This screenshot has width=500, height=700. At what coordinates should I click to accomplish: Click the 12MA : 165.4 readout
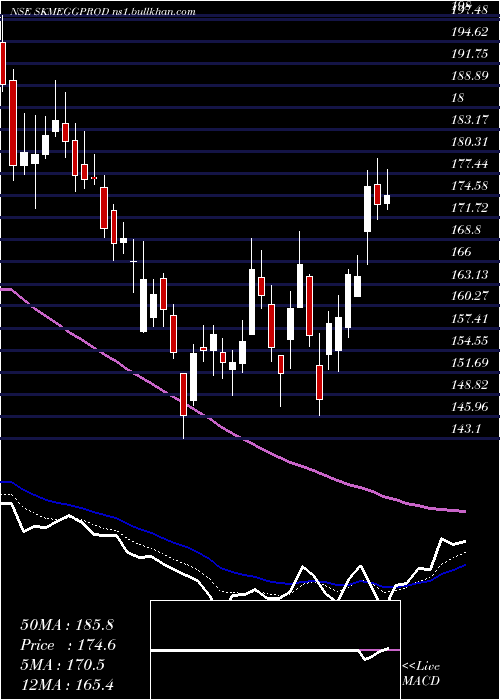point(68,684)
